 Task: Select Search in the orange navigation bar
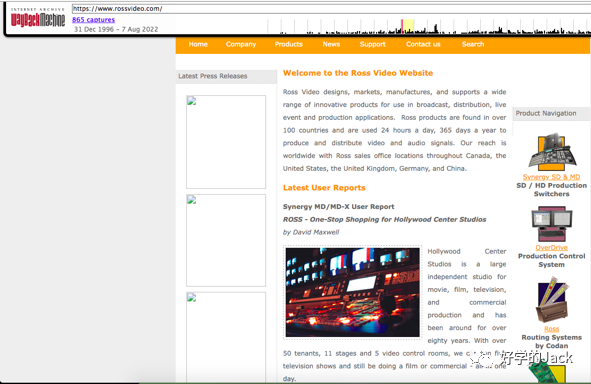(x=473, y=44)
